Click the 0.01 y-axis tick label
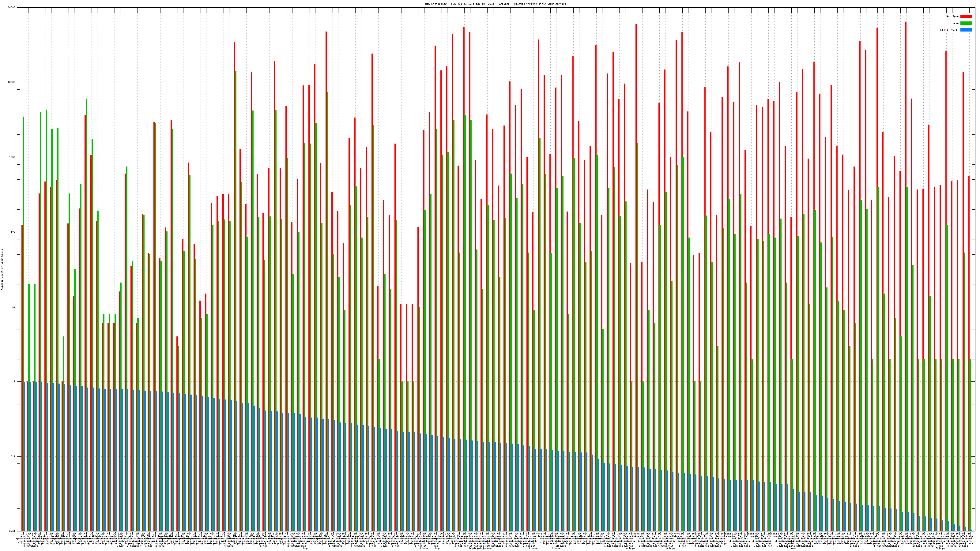The height and width of the screenshot is (551, 980). (x=13, y=531)
